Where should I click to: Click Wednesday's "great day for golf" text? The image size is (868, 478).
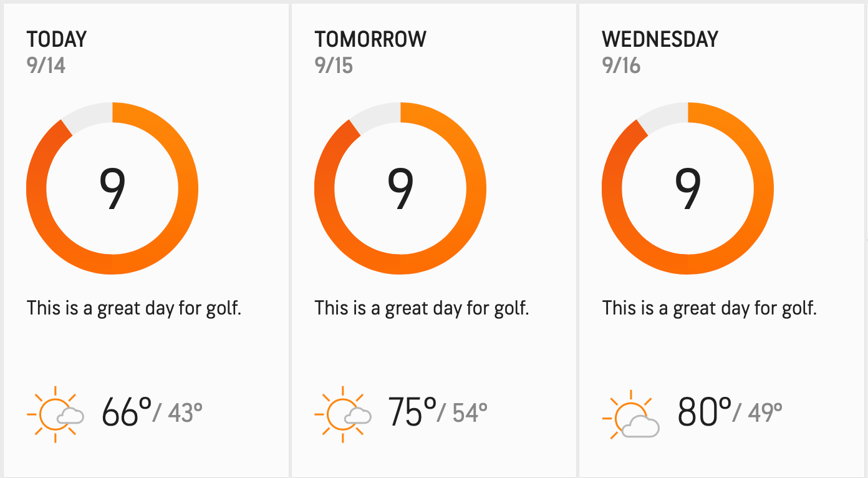click(710, 308)
